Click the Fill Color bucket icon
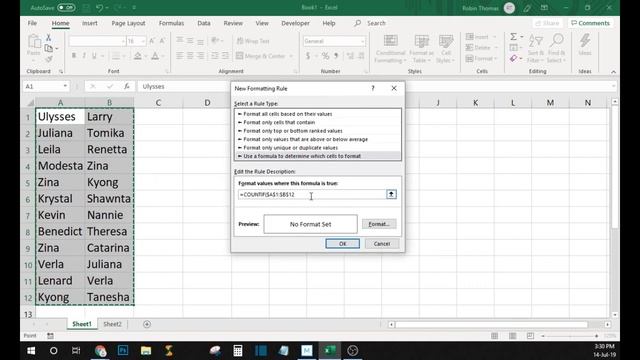Viewport: 640px width, 360px height. 138,56
